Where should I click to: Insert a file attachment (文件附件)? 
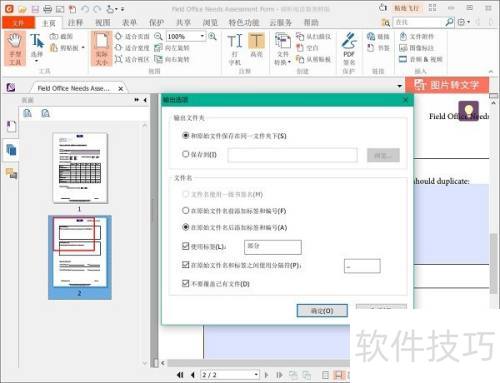click(417, 36)
